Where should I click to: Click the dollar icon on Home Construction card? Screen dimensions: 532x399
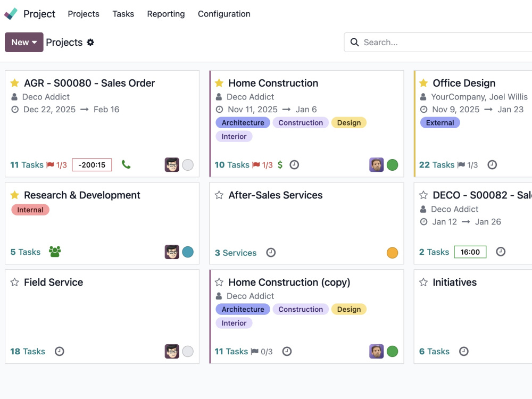coord(280,165)
